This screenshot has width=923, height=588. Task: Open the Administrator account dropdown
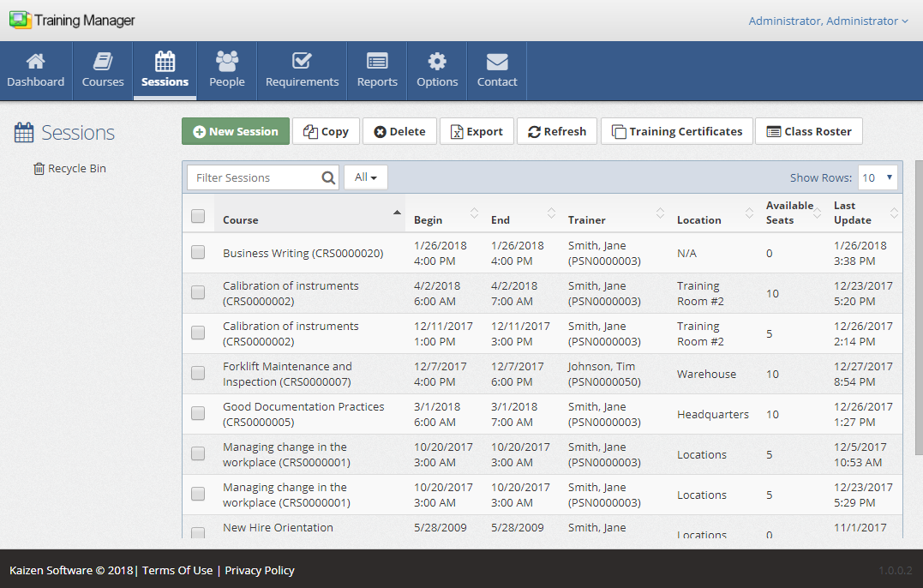(x=828, y=21)
